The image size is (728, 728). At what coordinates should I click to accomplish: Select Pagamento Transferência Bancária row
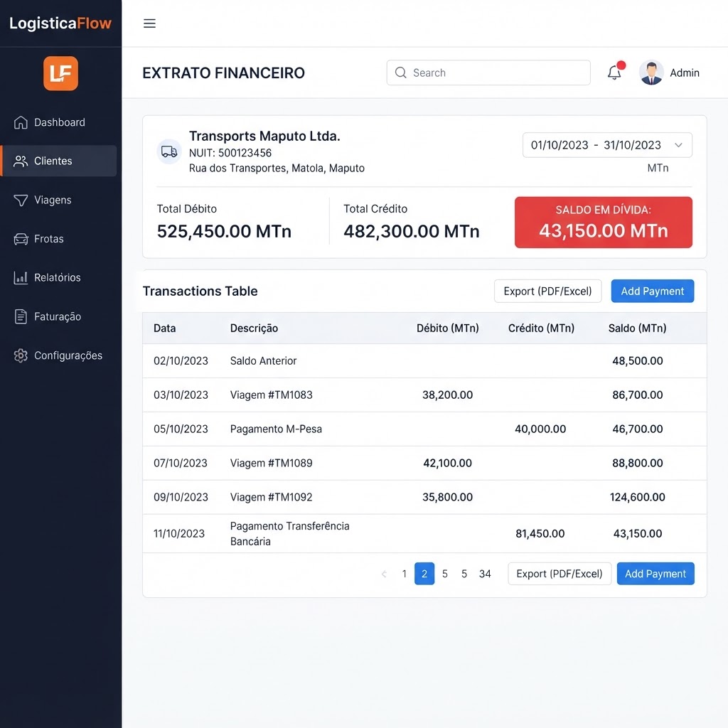(425, 533)
